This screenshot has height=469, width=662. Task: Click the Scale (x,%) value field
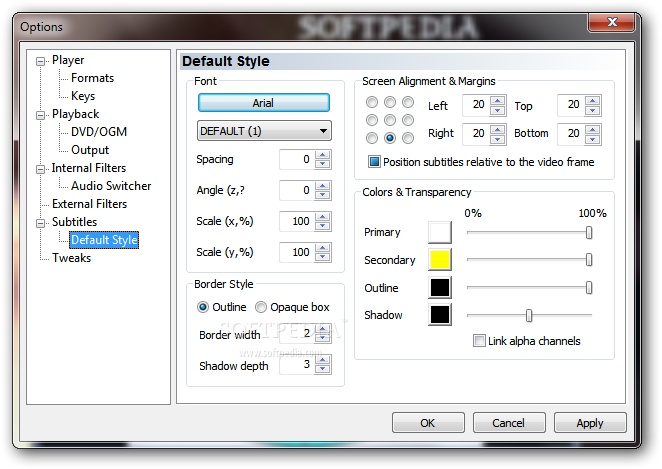point(297,221)
